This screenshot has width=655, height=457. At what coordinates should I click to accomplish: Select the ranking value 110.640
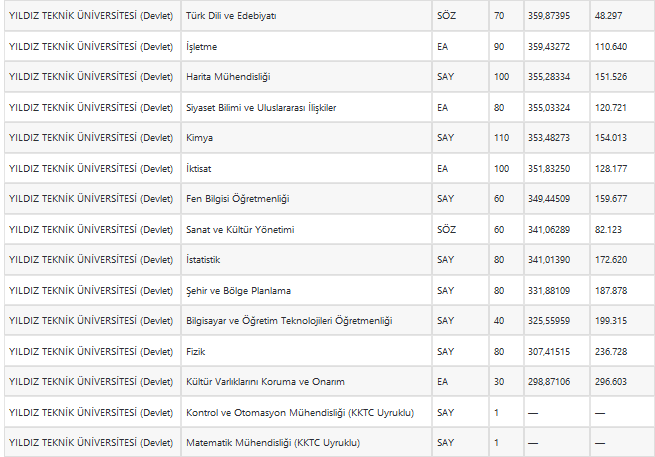click(610, 47)
